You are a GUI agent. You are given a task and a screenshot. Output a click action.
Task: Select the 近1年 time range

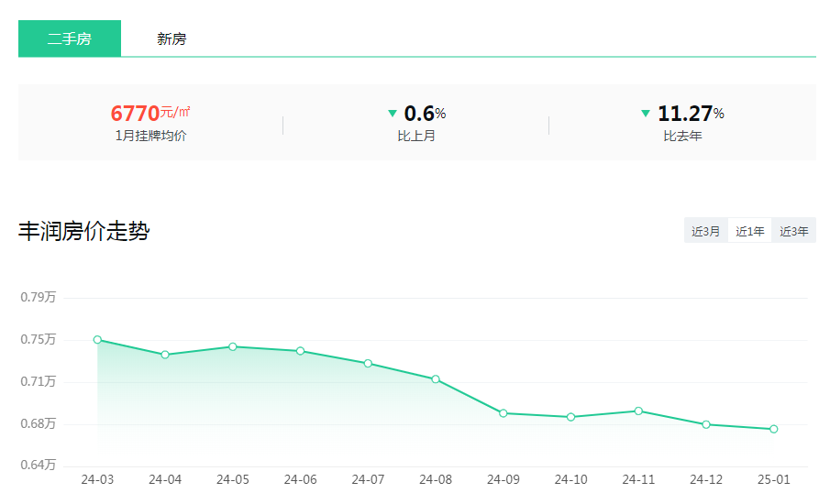pos(749,231)
